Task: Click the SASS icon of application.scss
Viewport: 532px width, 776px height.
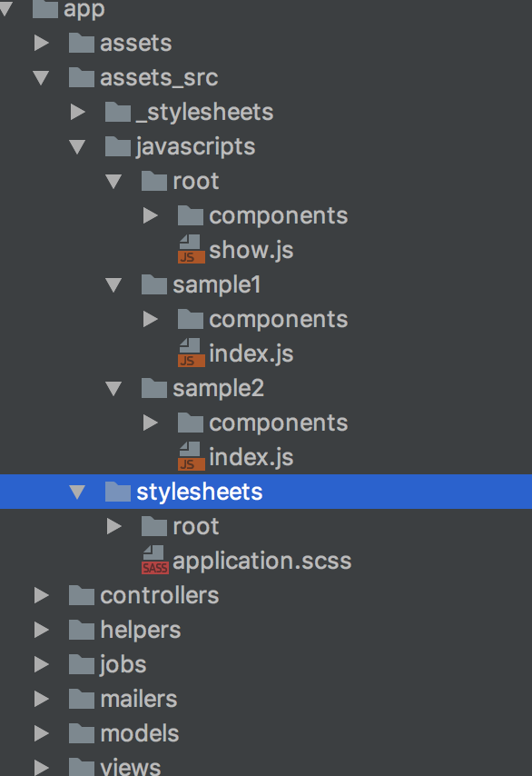Action: pos(155,561)
